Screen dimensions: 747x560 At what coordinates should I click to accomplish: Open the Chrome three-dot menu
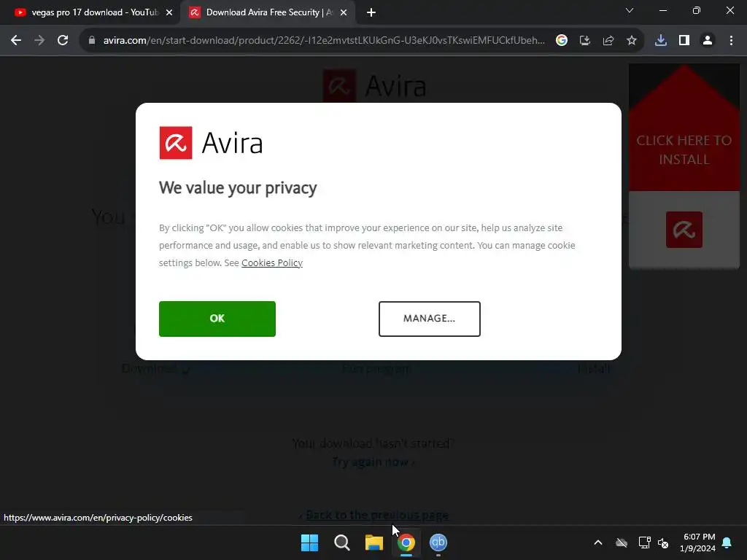tap(731, 41)
